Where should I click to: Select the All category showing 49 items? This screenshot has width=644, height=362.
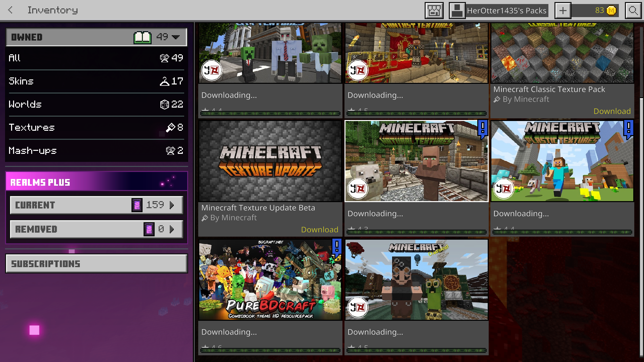96,58
